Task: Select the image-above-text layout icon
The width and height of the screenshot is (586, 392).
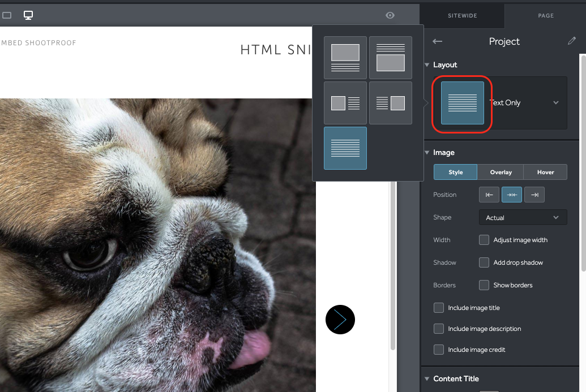Action: click(345, 58)
